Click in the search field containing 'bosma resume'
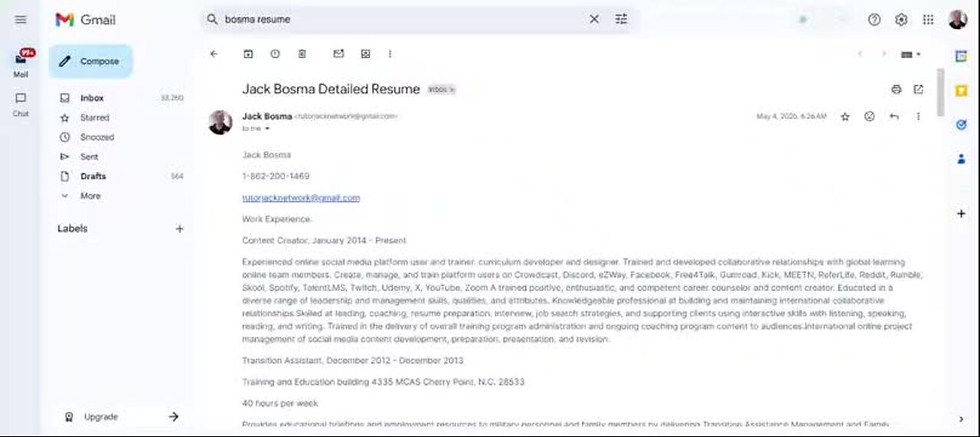The width and height of the screenshot is (980, 437). click(x=402, y=19)
